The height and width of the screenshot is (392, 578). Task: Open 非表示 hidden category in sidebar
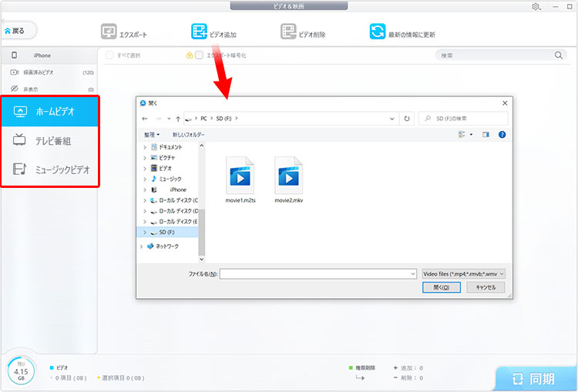point(49,89)
